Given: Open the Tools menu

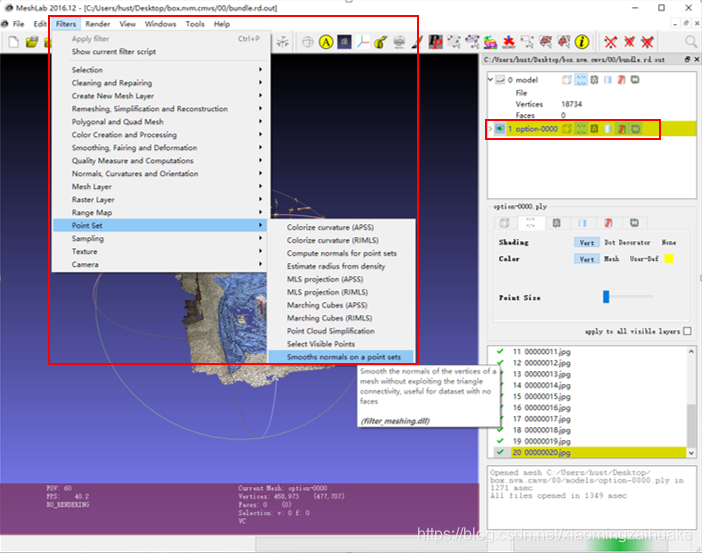Looking at the screenshot, I should click(195, 24).
